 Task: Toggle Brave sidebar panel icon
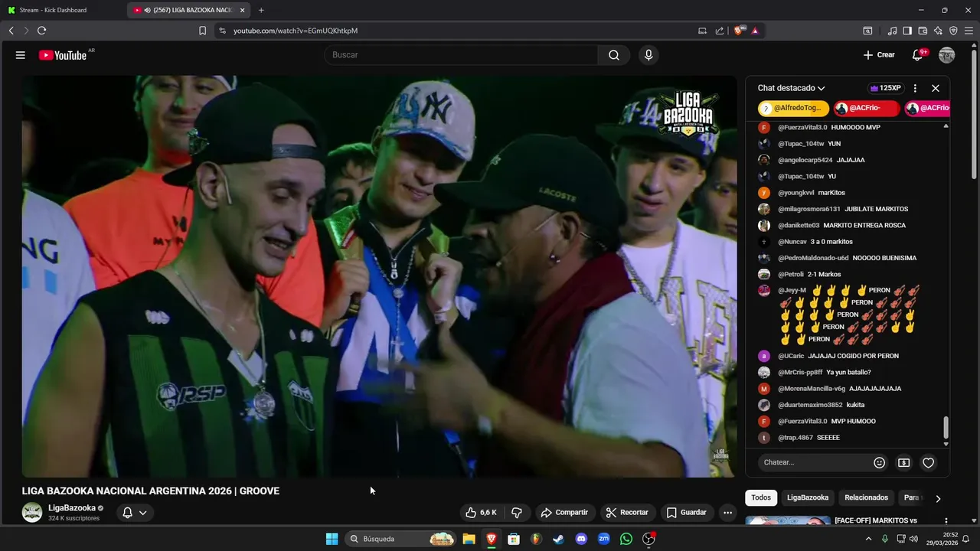click(907, 31)
